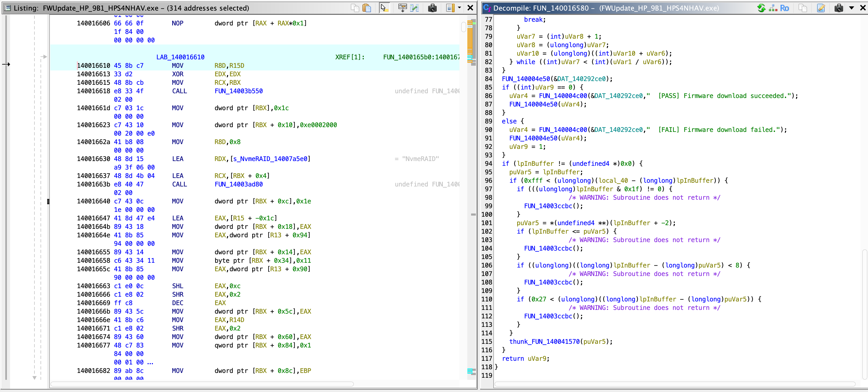
Task: Click the Listing window title icon
Action: [7, 8]
